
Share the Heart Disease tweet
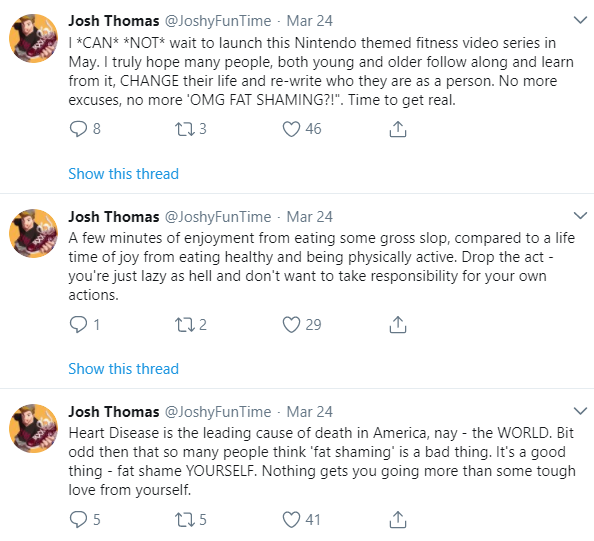[x=398, y=519]
